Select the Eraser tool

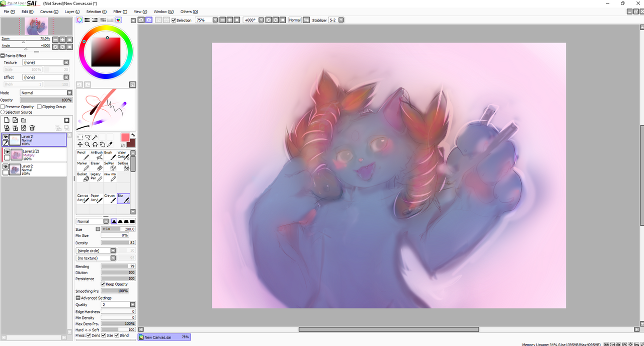(97, 166)
